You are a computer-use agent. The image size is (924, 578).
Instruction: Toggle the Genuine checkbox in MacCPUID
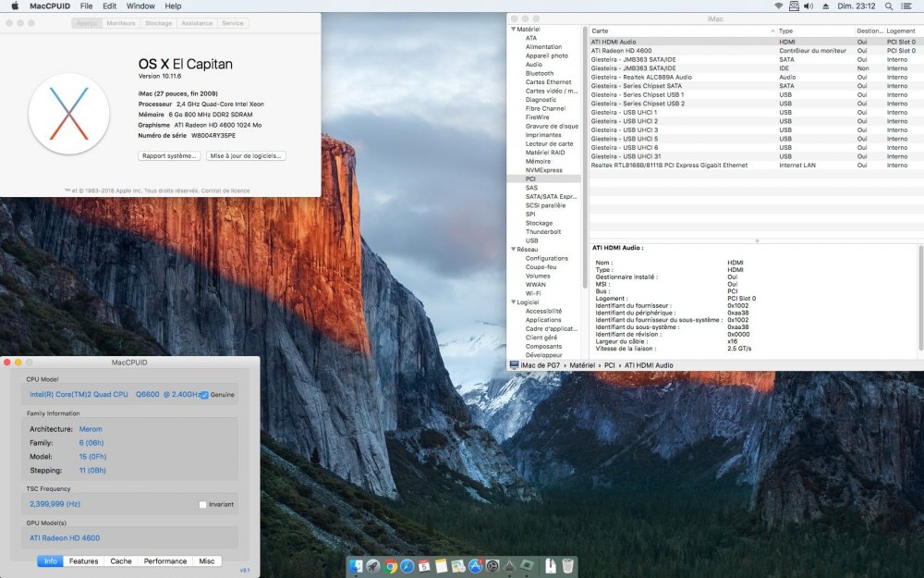[x=204, y=395]
